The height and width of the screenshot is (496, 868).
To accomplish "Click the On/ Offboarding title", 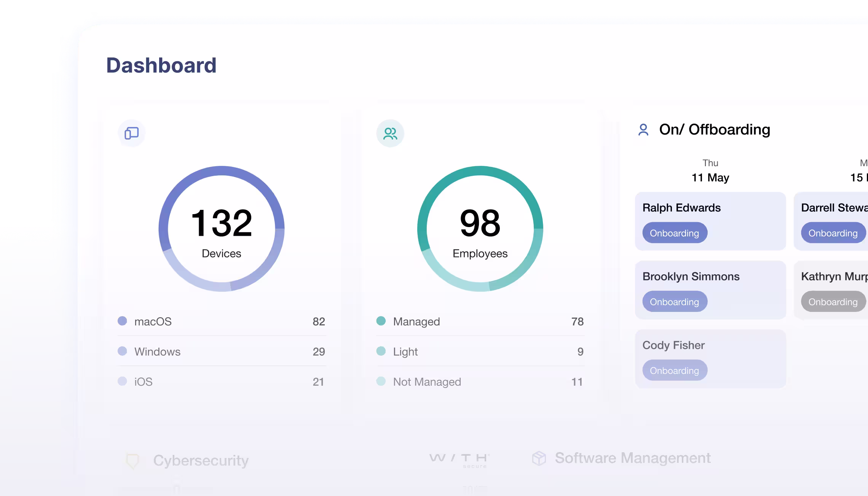I will (715, 129).
